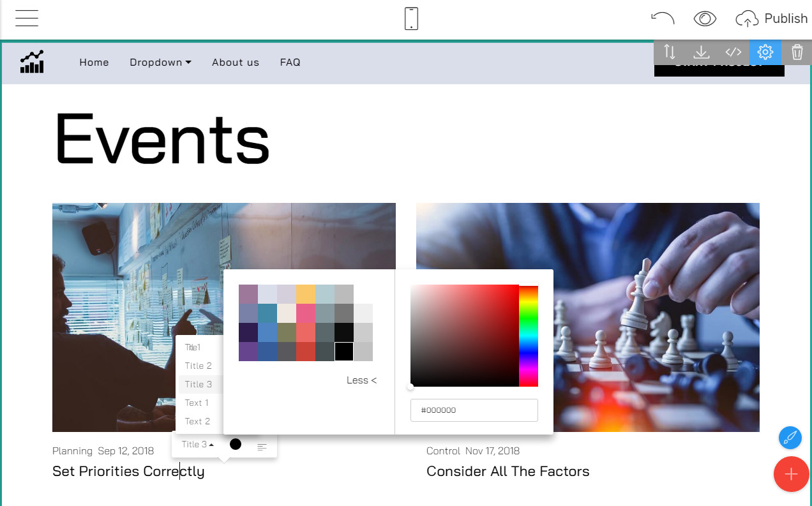Screen dimensions: 812x506
Task: Edit the #000000 hex color field
Action: pyautogui.click(x=474, y=410)
